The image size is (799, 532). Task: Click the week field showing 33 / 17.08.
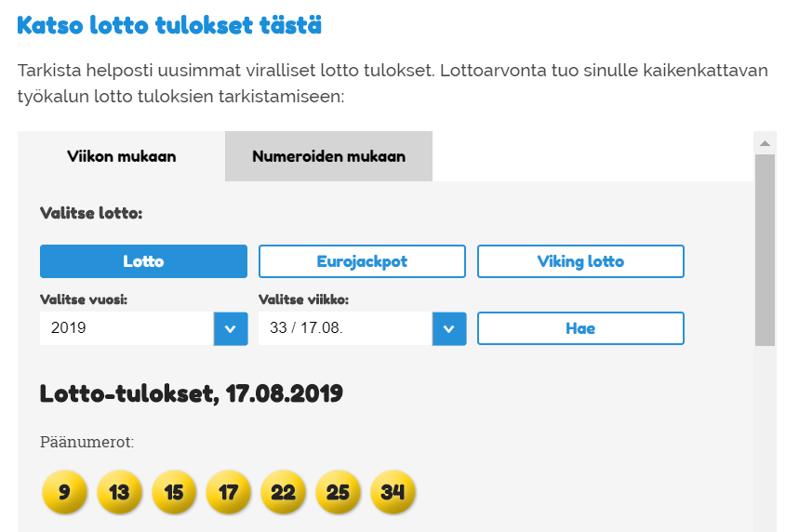tap(345, 328)
